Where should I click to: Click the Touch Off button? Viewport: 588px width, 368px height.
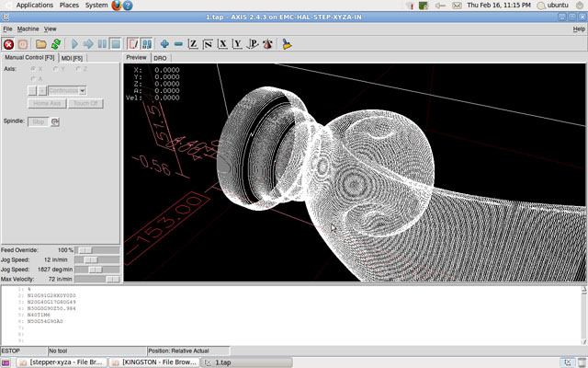85,104
